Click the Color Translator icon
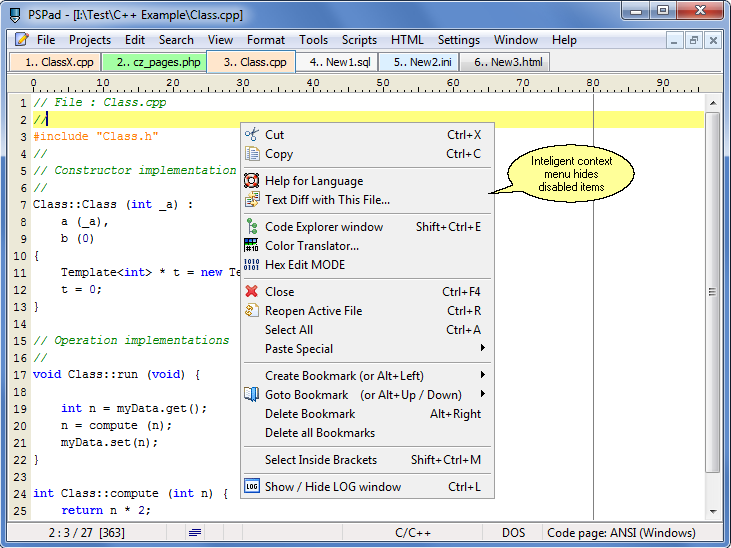 pos(252,246)
